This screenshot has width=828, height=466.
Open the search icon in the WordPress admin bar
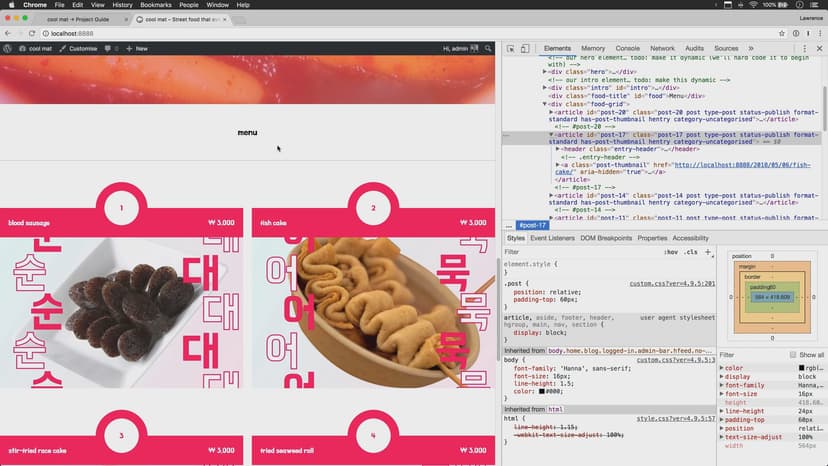488,48
